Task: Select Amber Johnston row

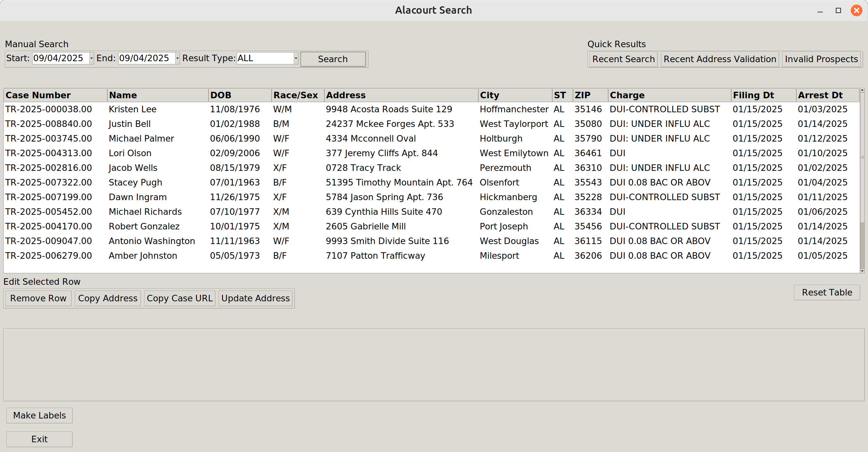Action: point(431,256)
